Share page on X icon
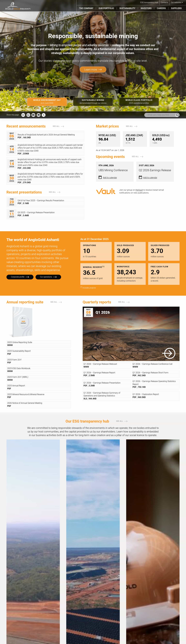 [x=44, y=115]
